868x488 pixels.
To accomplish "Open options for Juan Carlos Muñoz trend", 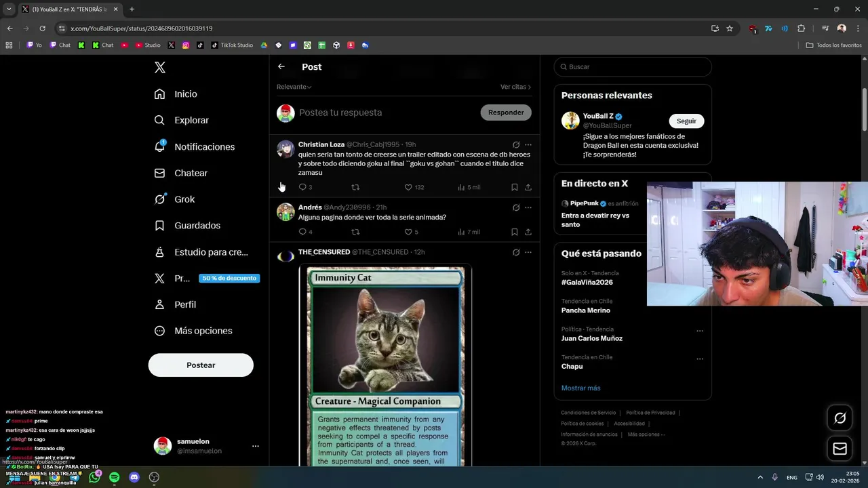I will pyautogui.click(x=700, y=331).
